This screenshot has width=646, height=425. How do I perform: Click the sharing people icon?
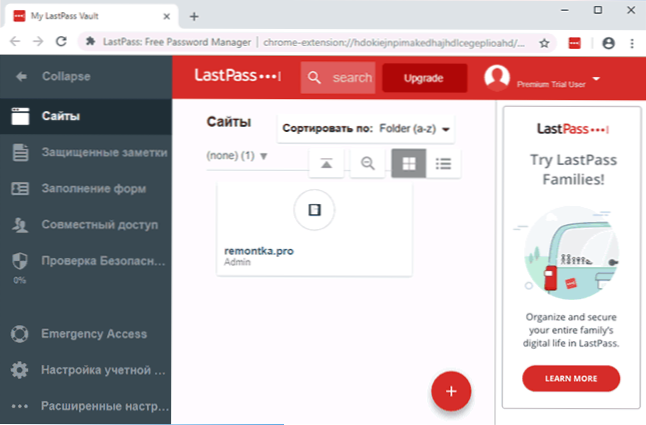click(20, 225)
